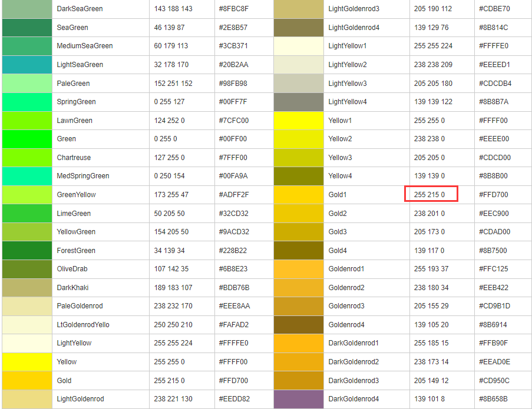Select hex code '#FFC125'
The width and height of the screenshot is (532, 409).
click(x=493, y=269)
